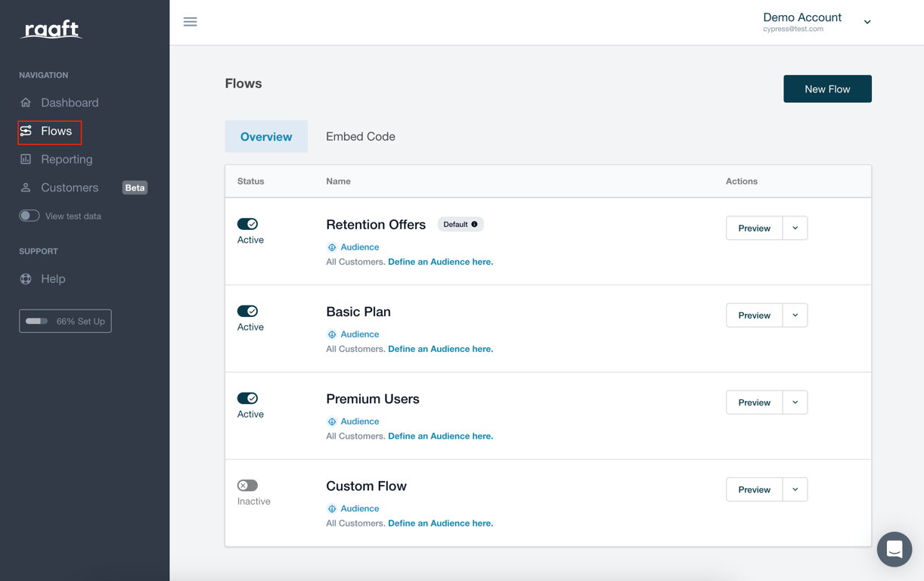Deactivate the Retention Offers flow toggle
This screenshot has height=581, width=924.
(x=247, y=224)
